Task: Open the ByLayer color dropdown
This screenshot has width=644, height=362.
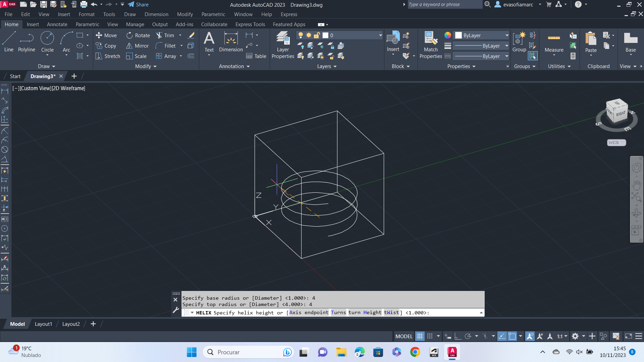Action: coord(507,35)
